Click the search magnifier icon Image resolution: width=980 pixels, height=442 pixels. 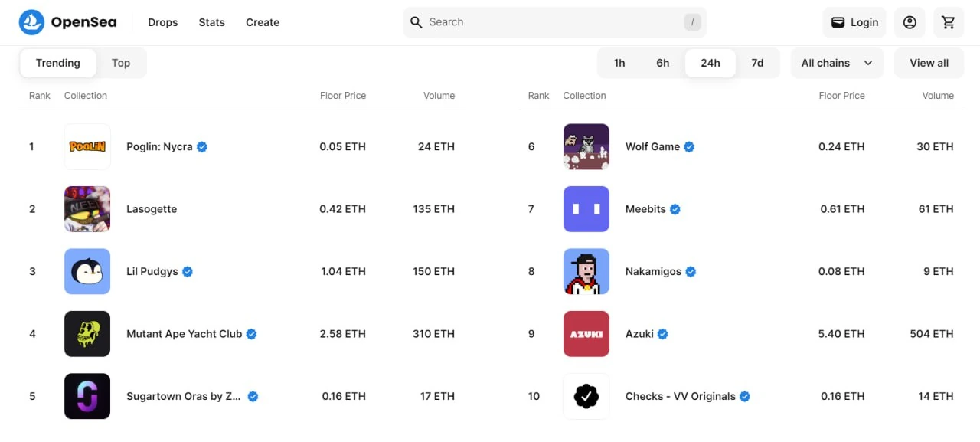(x=416, y=22)
